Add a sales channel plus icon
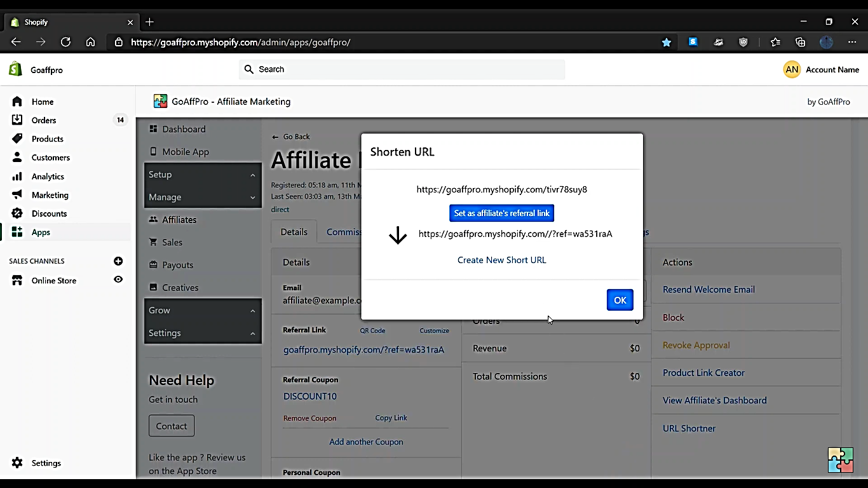 pos(118,261)
